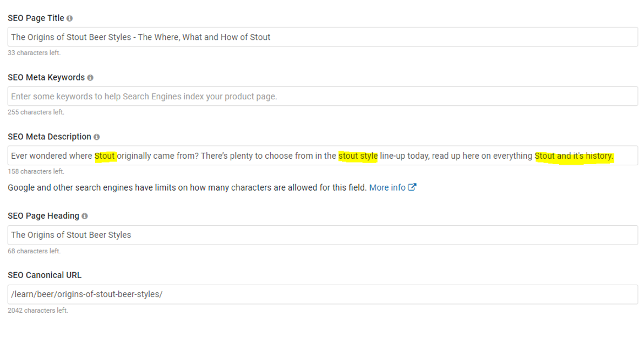Click the SEO Canonical URL input
644x337 pixels.
click(x=323, y=294)
